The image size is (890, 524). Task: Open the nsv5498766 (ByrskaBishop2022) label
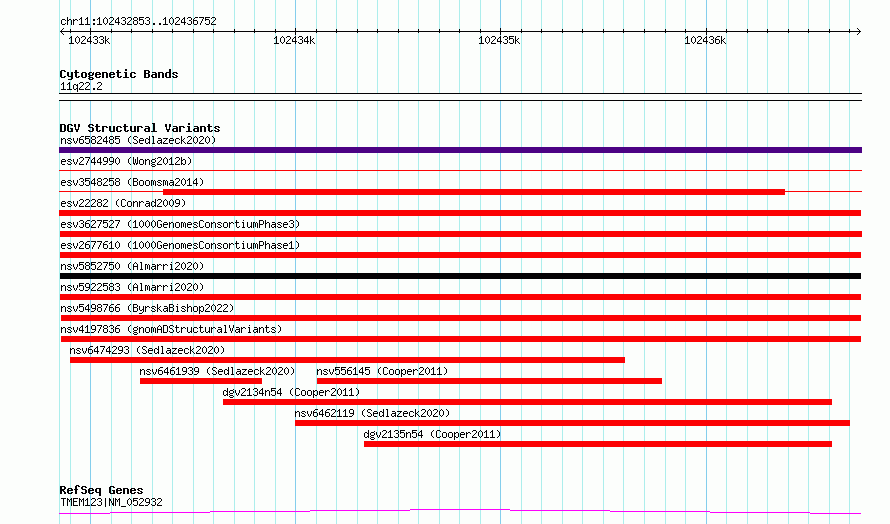click(147, 308)
